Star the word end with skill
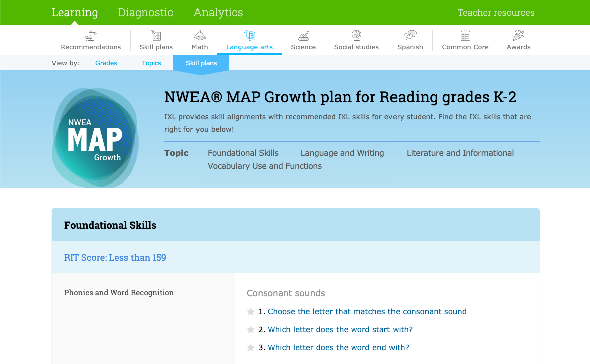 (x=250, y=347)
